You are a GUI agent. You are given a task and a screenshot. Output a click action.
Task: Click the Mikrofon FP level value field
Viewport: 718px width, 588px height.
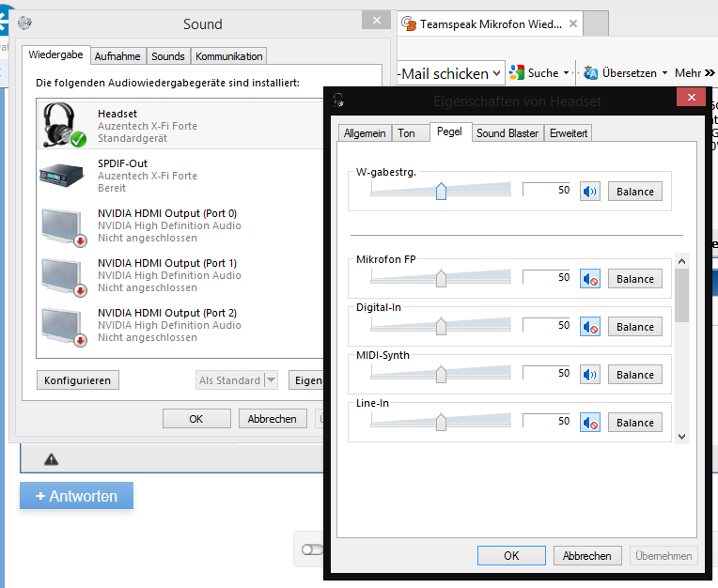pyautogui.click(x=548, y=277)
